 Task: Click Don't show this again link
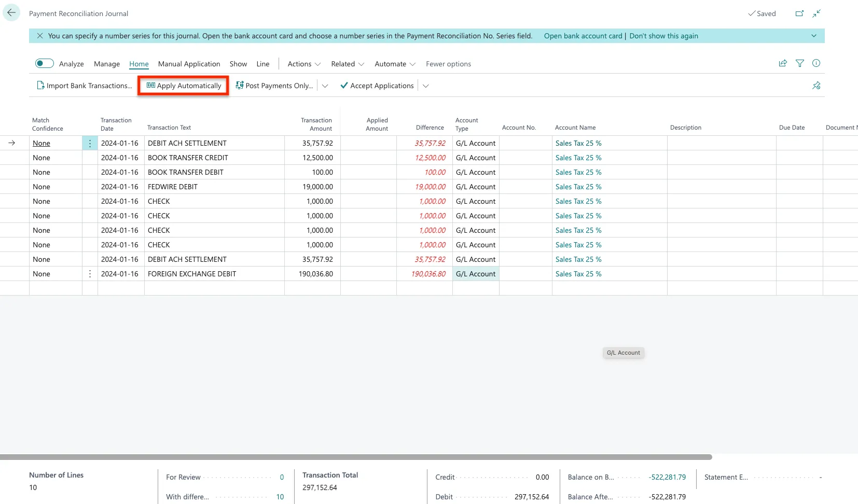664,36
